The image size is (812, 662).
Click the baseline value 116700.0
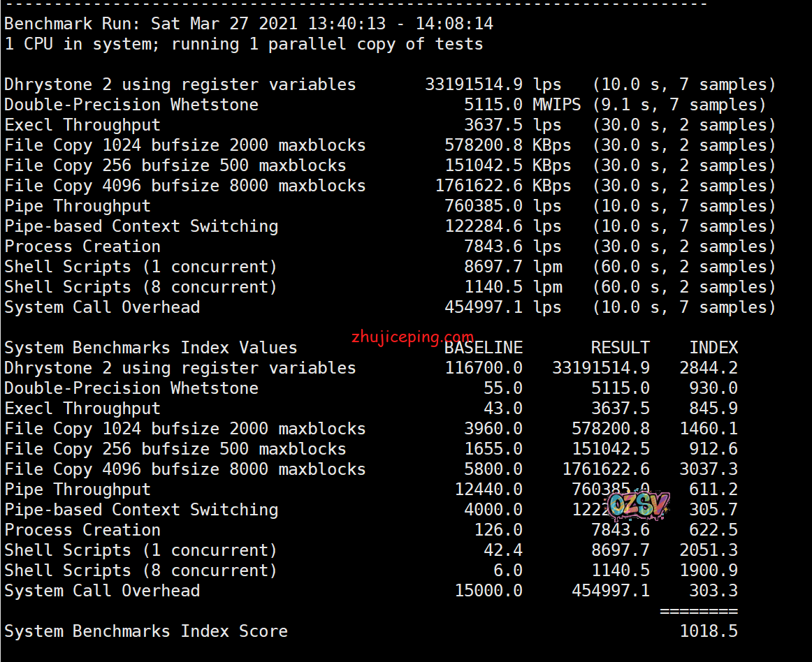coord(484,368)
